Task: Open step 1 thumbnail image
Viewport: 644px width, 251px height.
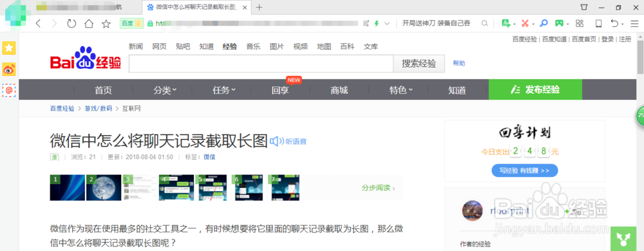Action: tap(68, 187)
